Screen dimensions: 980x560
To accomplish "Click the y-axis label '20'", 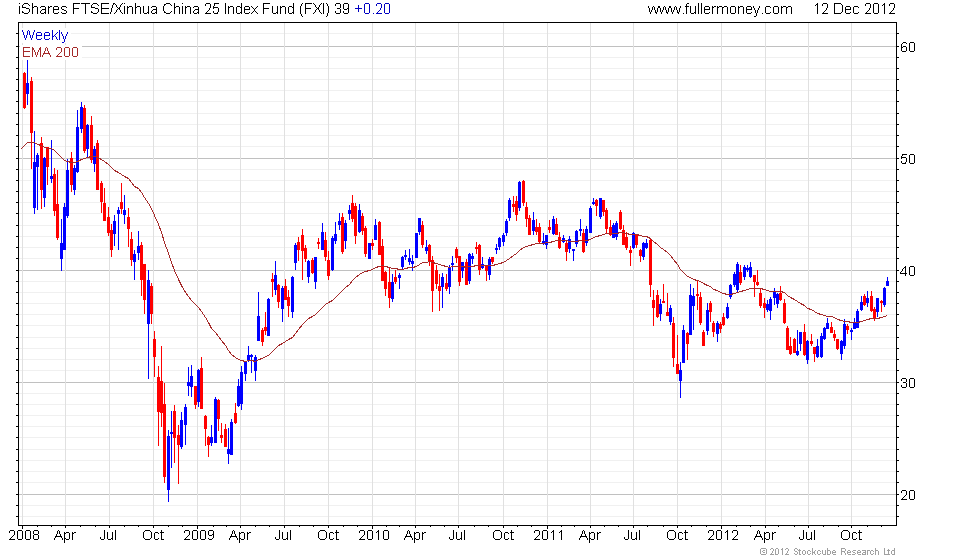I will click(x=908, y=495).
